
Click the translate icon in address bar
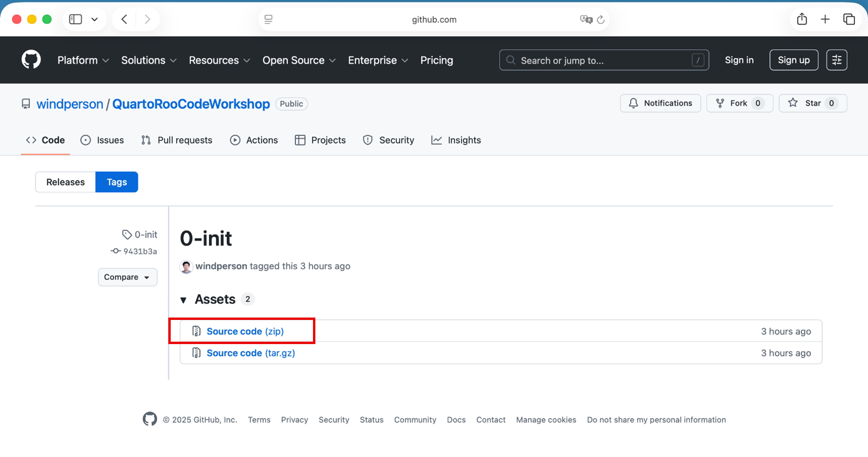[x=586, y=19]
